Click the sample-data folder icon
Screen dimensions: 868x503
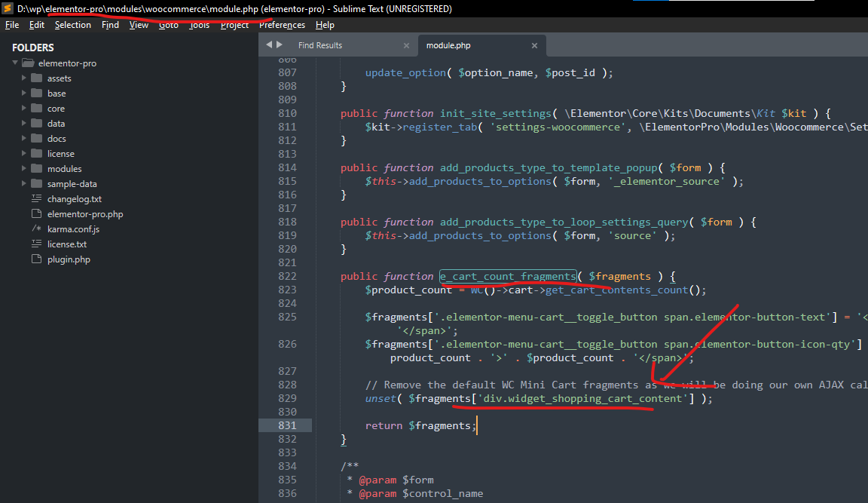(36, 183)
